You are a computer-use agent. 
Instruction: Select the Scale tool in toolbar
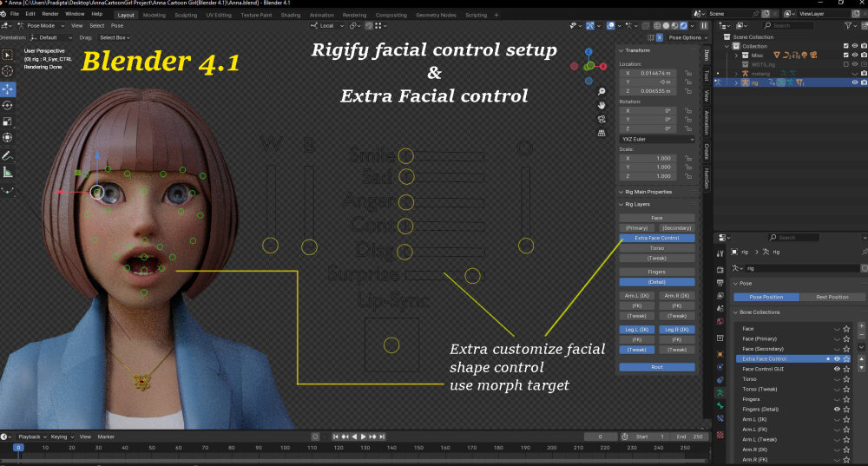point(8,121)
